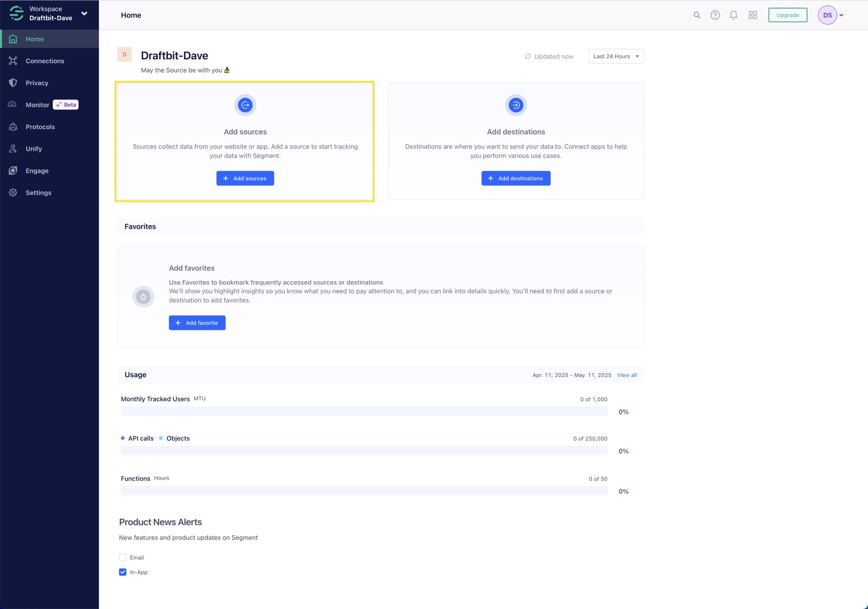Screen dimensions: 868x609
Task: Click the Upgrade button
Action: click(787, 15)
